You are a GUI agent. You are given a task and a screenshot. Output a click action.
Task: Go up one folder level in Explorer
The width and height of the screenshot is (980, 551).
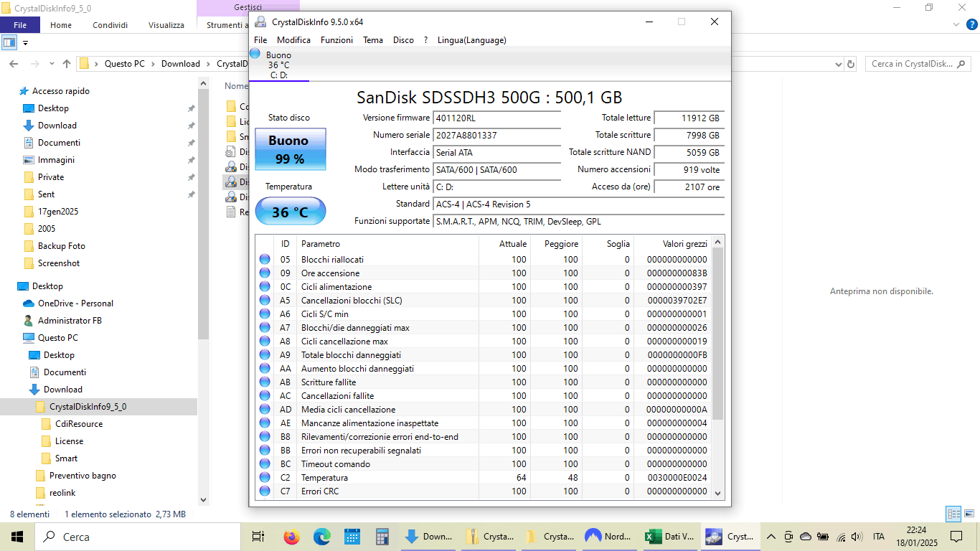coord(67,64)
